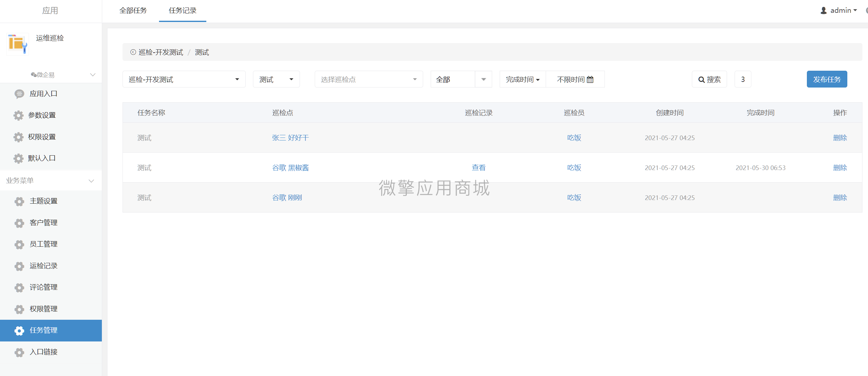Open the 测试 task dropdown
This screenshot has height=376, width=868.
pyautogui.click(x=276, y=79)
